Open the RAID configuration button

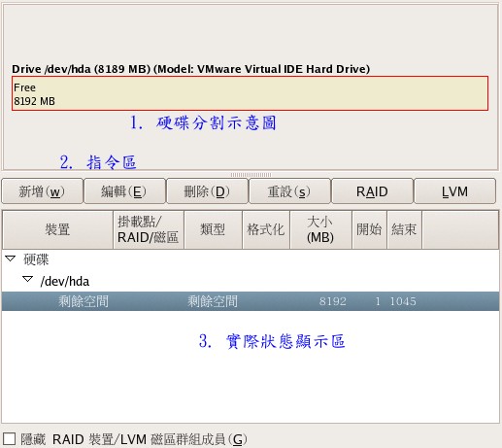click(x=372, y=191)
